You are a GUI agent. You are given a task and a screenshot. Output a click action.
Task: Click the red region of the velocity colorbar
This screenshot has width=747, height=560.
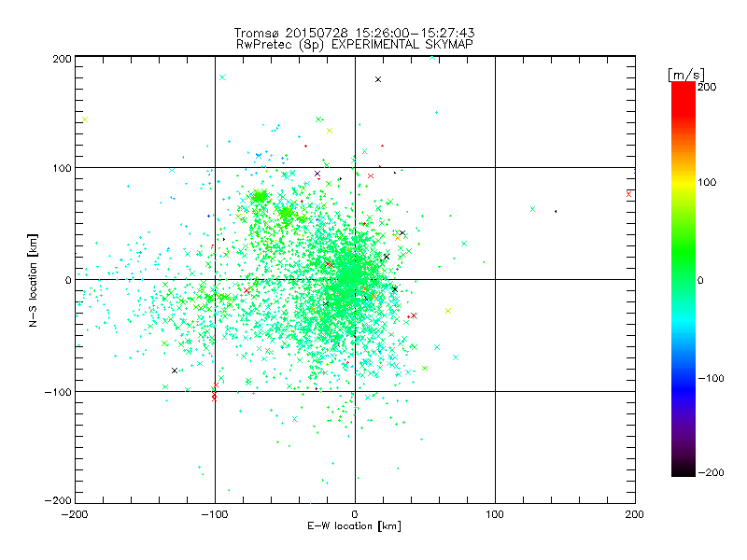point(684,98)
